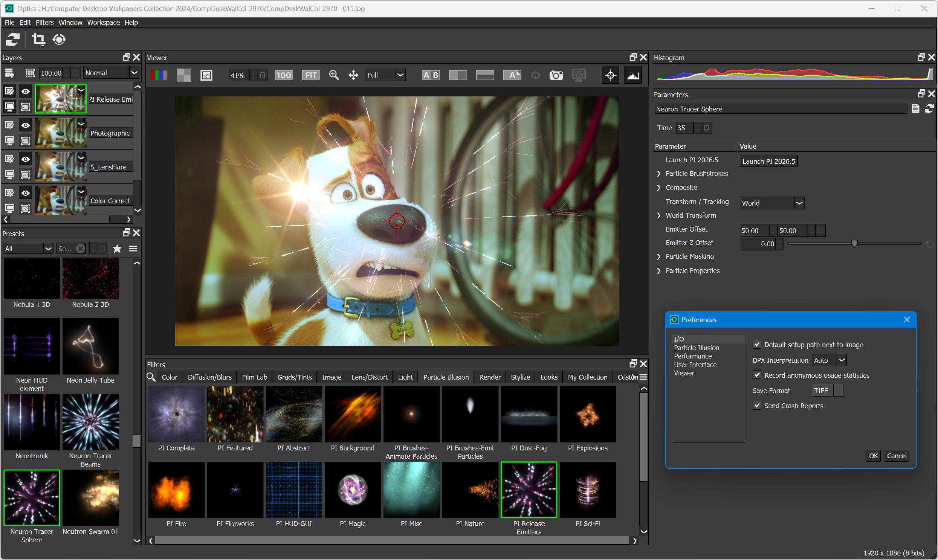The image size is (938, 560).
Task: Click the snapshot camera icon in Viewer
Action: (556, 75)
